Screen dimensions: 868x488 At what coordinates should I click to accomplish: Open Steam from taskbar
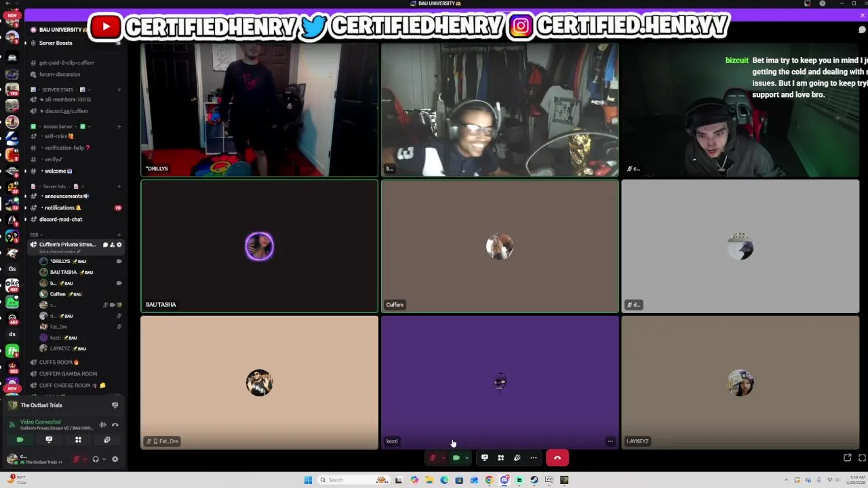coord(534,480)
